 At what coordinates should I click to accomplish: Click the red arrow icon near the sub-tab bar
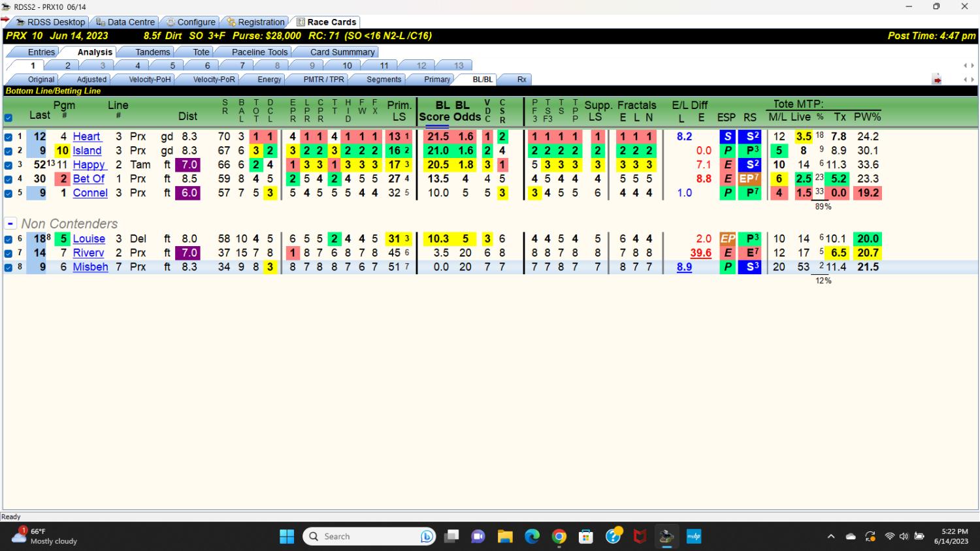click(x=937, y=80)
